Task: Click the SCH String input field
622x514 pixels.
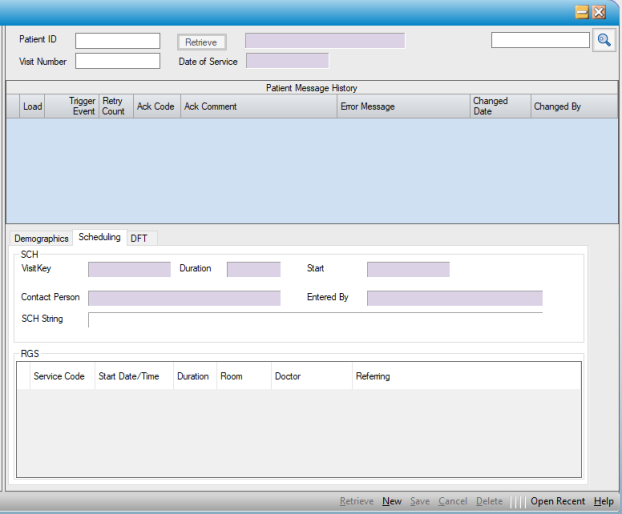Action: [314, 320]
